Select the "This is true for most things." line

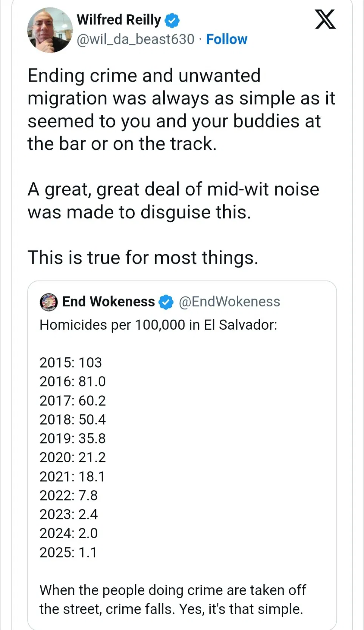pyautogui.click(x=143, y=258)
